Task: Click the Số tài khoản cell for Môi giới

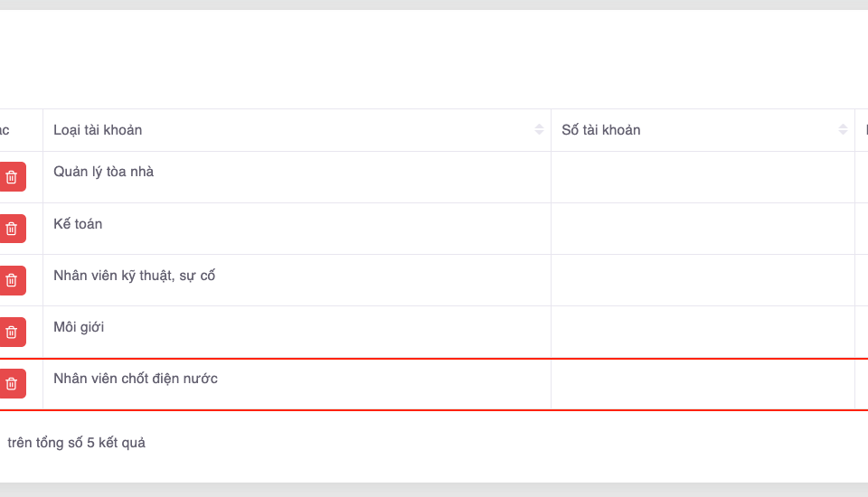Action: pyautogui.click(x=703, y=332)
